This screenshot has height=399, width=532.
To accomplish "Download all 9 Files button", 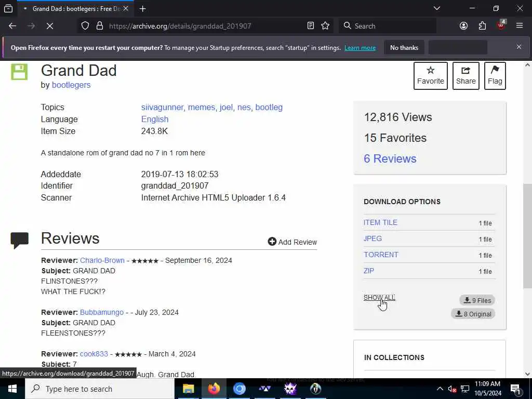I will (x=477, y=300).
